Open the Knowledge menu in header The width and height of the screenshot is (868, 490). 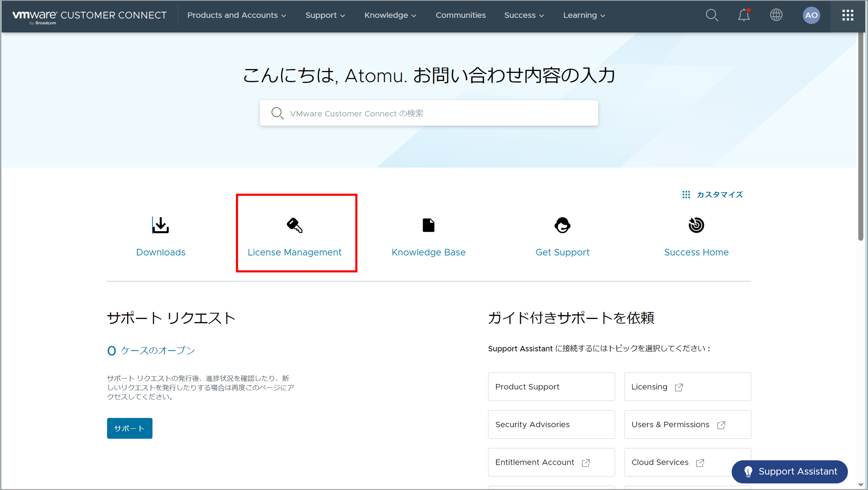(x=390, y=15)
